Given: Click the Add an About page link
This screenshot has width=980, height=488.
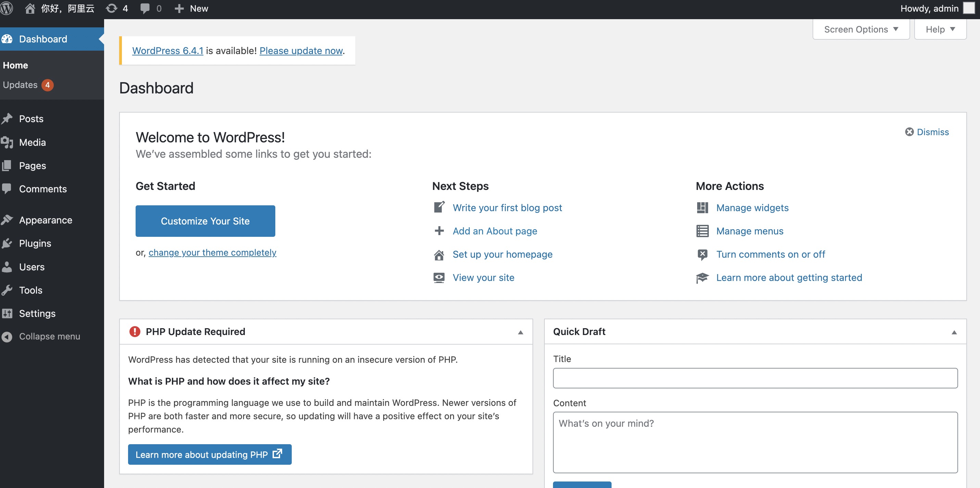Looking at the screenshot, I should click(x=494, y=231).
